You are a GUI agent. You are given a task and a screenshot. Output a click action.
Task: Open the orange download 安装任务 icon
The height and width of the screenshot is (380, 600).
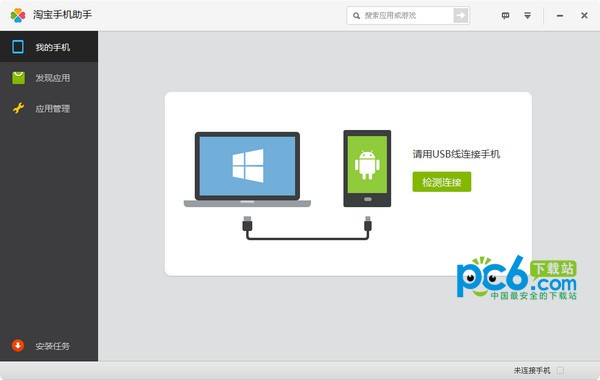tap(18, 345)
